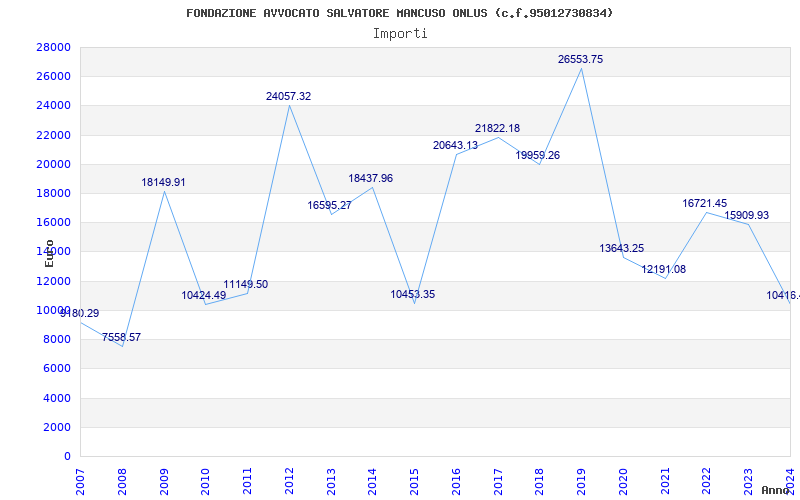Click the Anno x-axis title
Screen dimensions: 800x500
[776, 490]
